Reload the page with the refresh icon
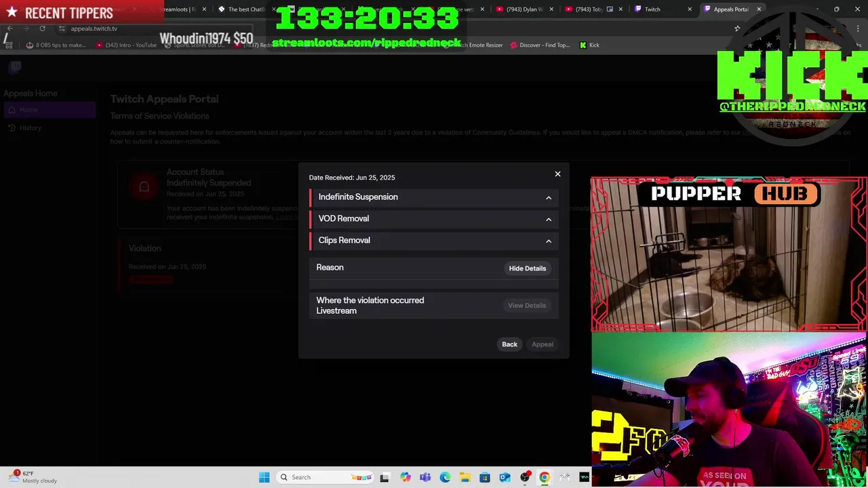This screenshot has width=868, height=488. 42,28
